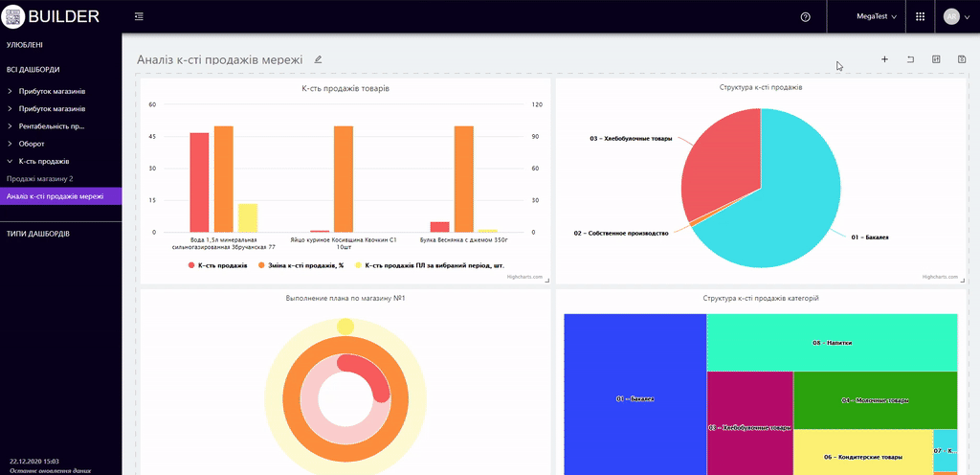Open the 'УЛЮБЛЕНІ' section

pyautogui.click(x=25, y=45)
